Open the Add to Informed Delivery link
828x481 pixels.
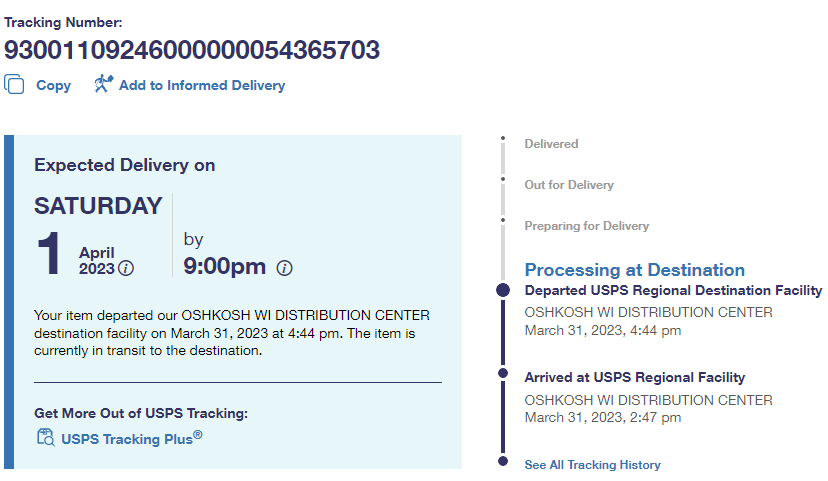tap(201, 86)
